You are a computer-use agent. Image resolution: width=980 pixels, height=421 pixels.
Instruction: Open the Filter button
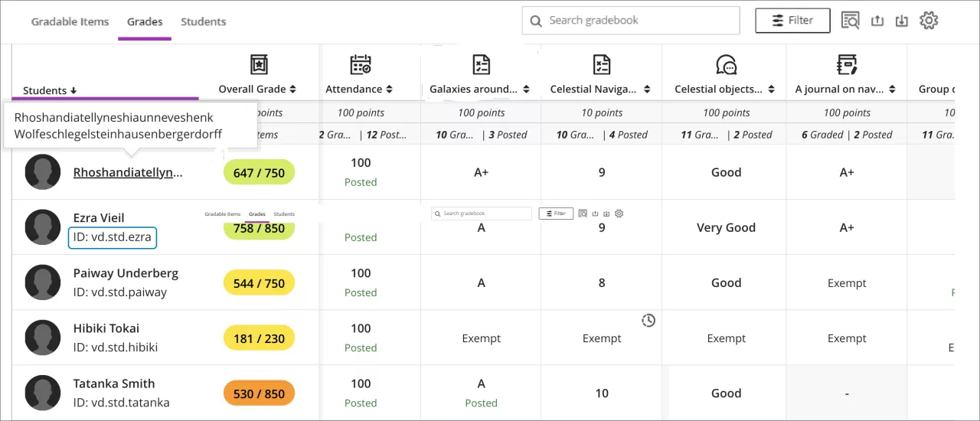792,21
